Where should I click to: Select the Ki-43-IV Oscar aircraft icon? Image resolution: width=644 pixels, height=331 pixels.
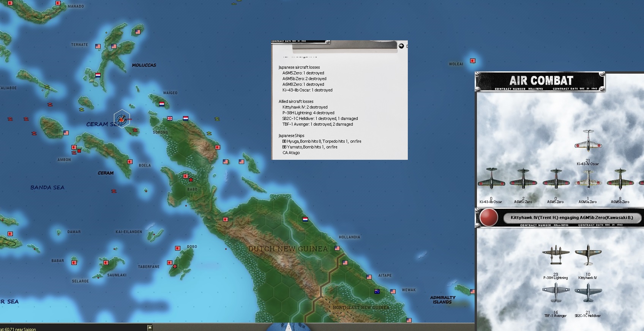pos(588,141)
